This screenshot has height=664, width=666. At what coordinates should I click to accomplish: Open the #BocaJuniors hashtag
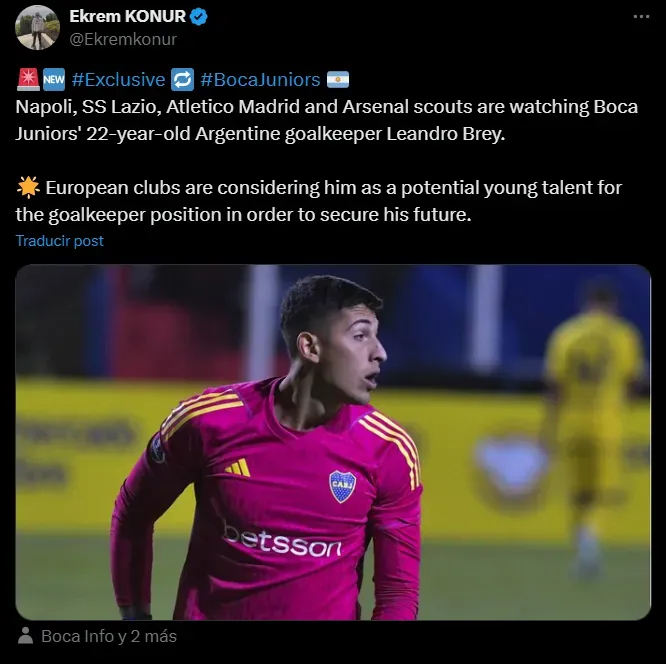260,79
